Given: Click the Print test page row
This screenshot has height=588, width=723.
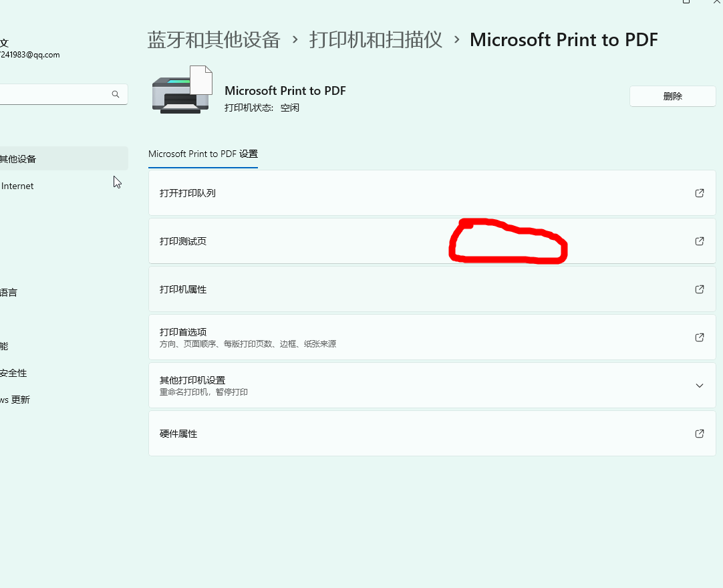Looking at the screenshot, I should pyautogui.click(x=432, y=241).
